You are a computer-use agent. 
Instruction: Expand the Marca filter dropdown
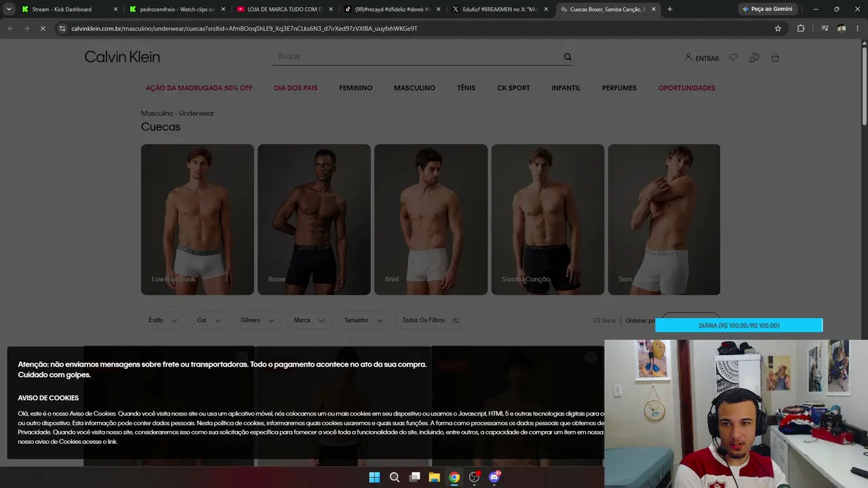(x=309, y=321)
